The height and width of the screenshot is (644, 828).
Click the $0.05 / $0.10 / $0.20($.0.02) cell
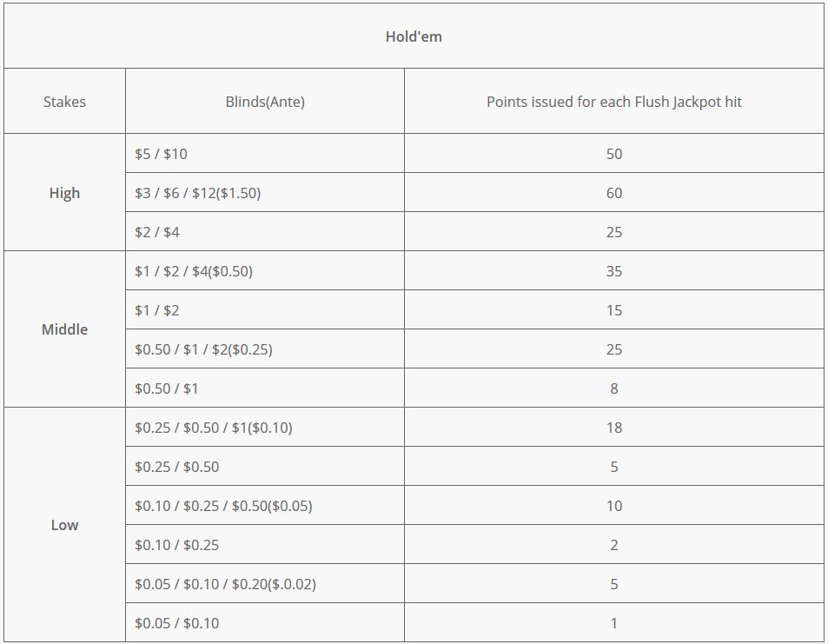tap(264, 583)
